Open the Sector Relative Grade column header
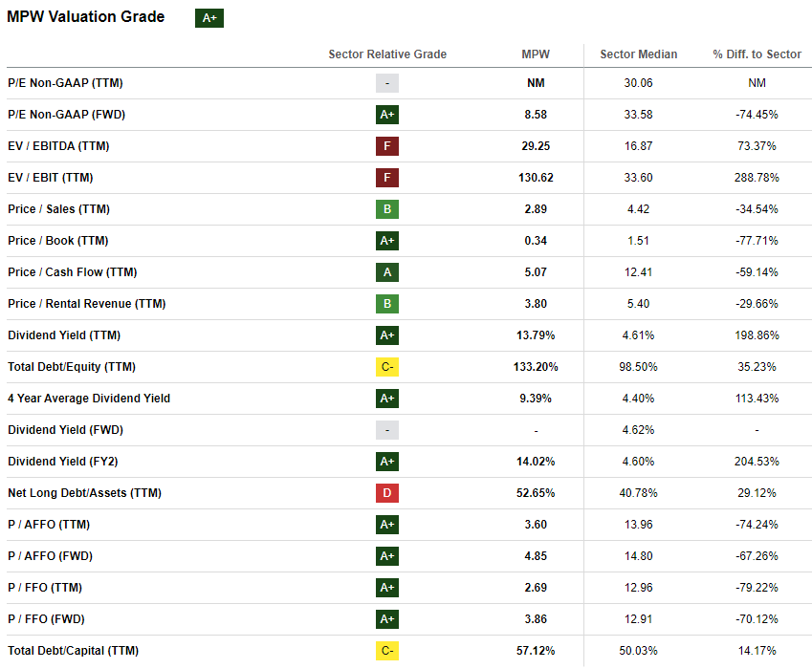 pyautogui.click(x=386, y=54)
